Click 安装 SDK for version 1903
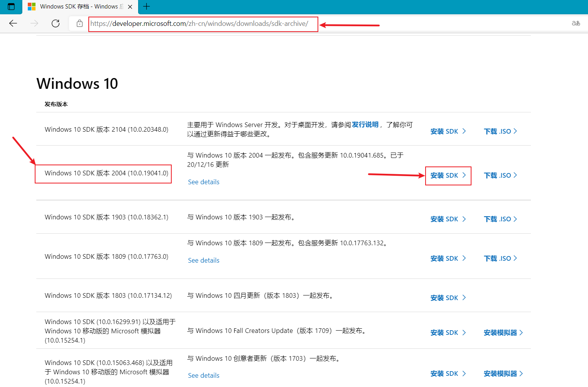This screenshot has height=387, width=588. pyautogui.click(x=448, y=219)
